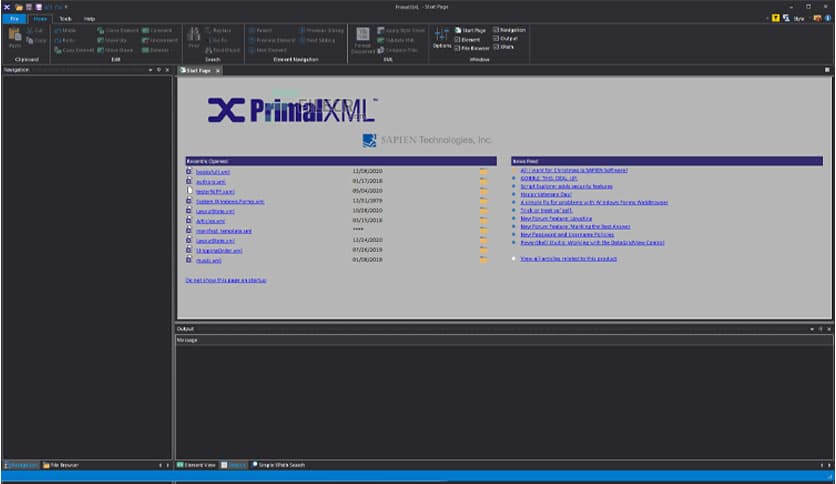
Task: Open the Options icon in Window group
Action: point(441,35)
